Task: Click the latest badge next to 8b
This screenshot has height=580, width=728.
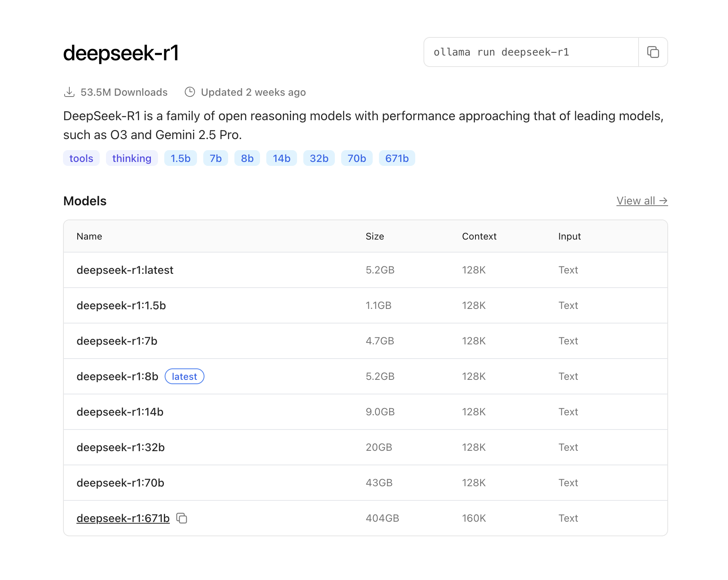Action: pyautogui.click(x=184, y=376)
